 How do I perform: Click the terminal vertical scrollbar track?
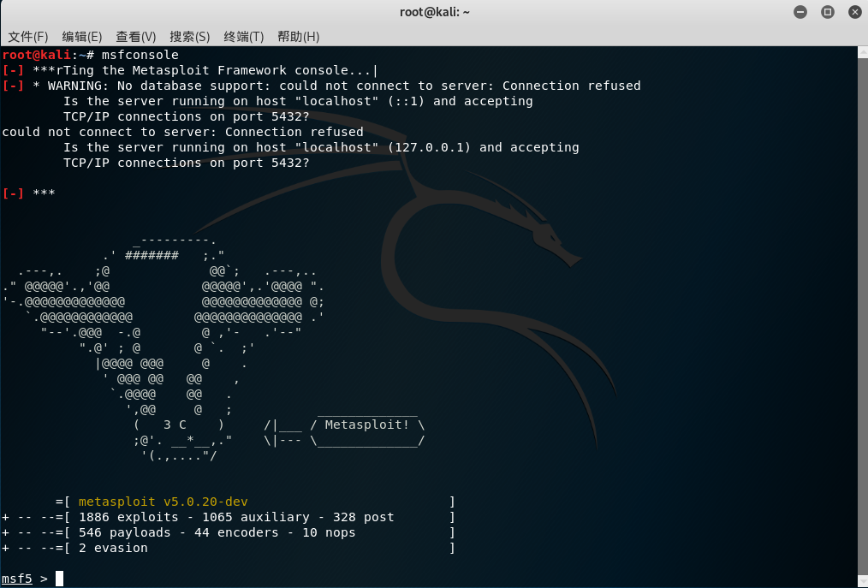coord(863,316)
